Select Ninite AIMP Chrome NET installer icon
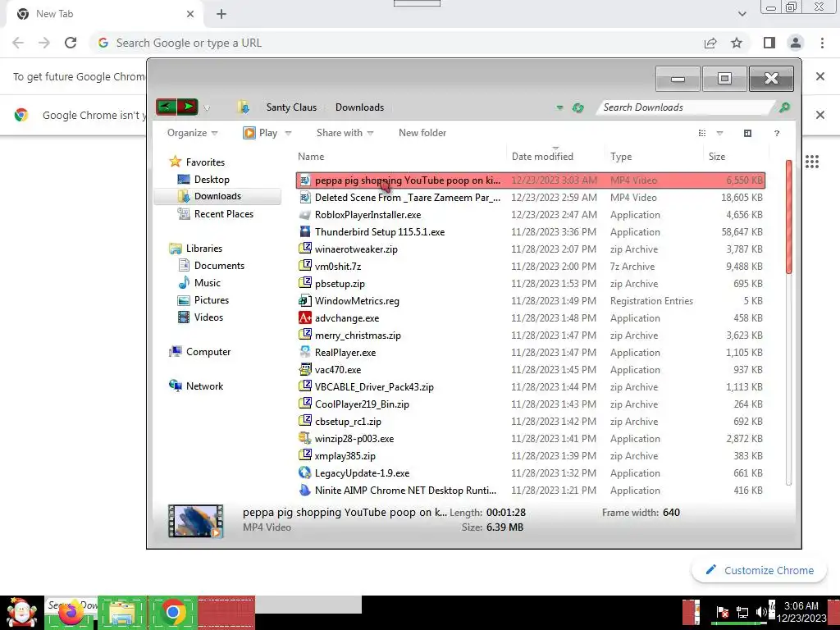Viewport: 840px width, 630px height. tap(305, 490)
